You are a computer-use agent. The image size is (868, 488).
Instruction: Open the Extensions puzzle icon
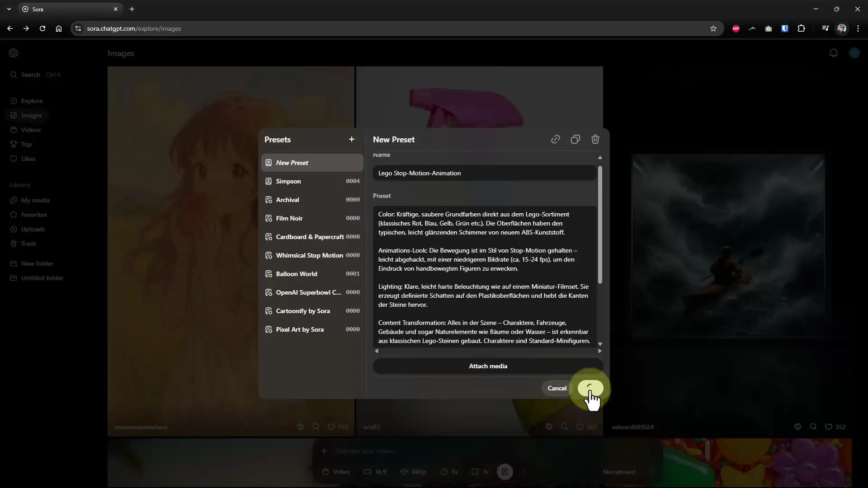[801, 28]
